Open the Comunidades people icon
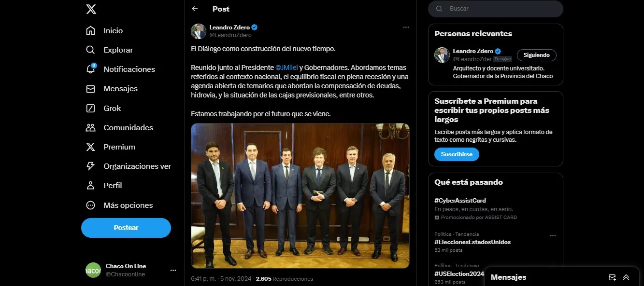This screenshot has height=286, width=644. pyautogui.click(x=90, y=127)
